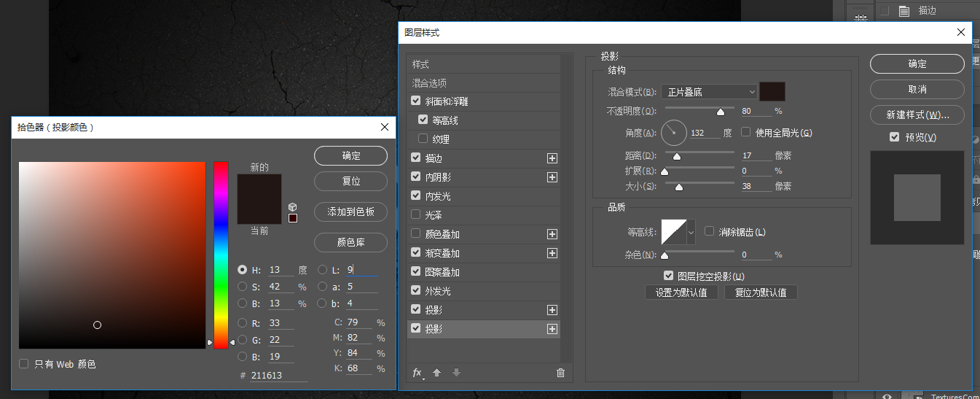Select 混合选项 in the layer style list
This screenshot has height=399, width=980.
coord(483,83)
